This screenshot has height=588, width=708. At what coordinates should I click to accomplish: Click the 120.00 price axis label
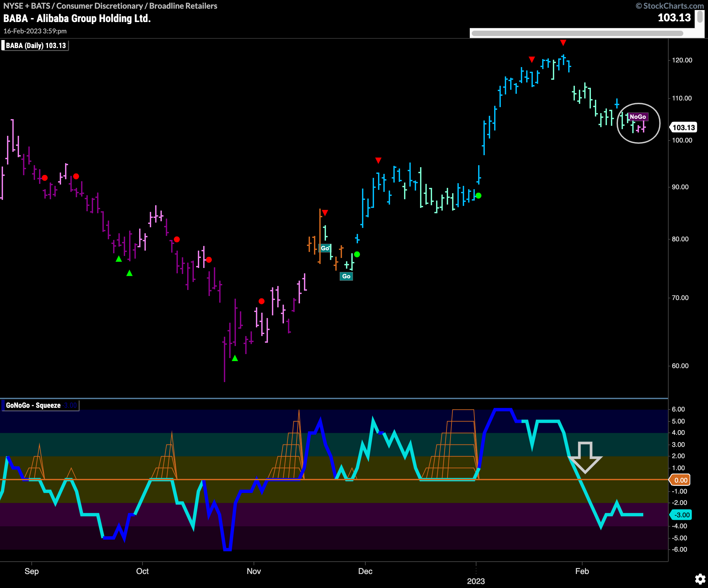tap(682, 60)
